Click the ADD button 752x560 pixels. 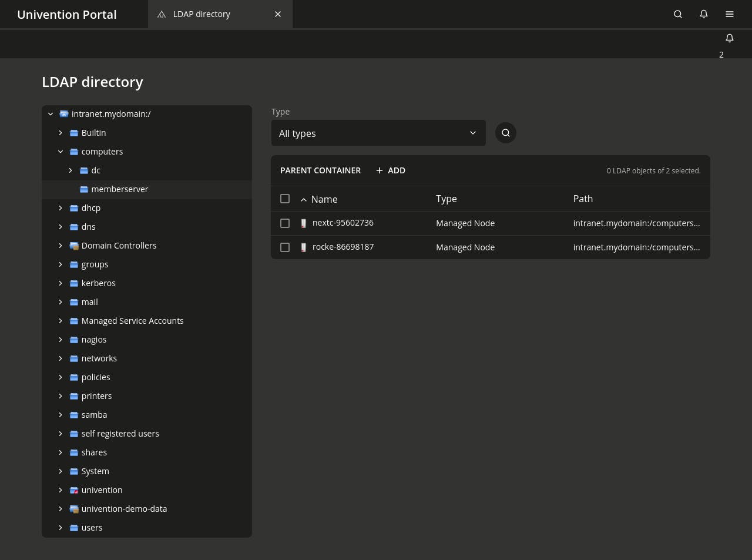coord(391,170)
